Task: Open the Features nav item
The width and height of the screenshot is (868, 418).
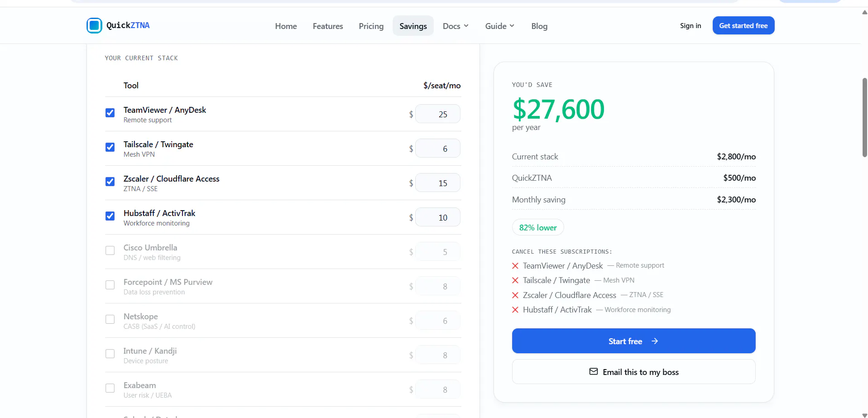Action: pos(328,26)
